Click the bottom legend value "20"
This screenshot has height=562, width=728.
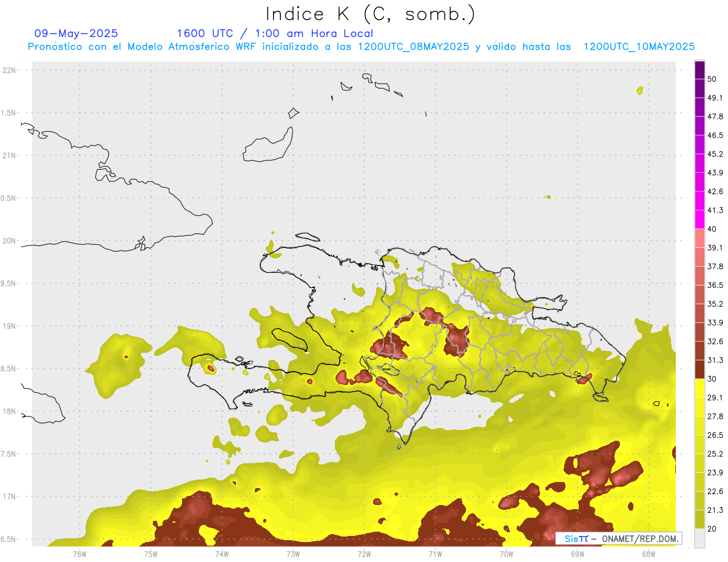pyautogui.click(x=713, y=529)
